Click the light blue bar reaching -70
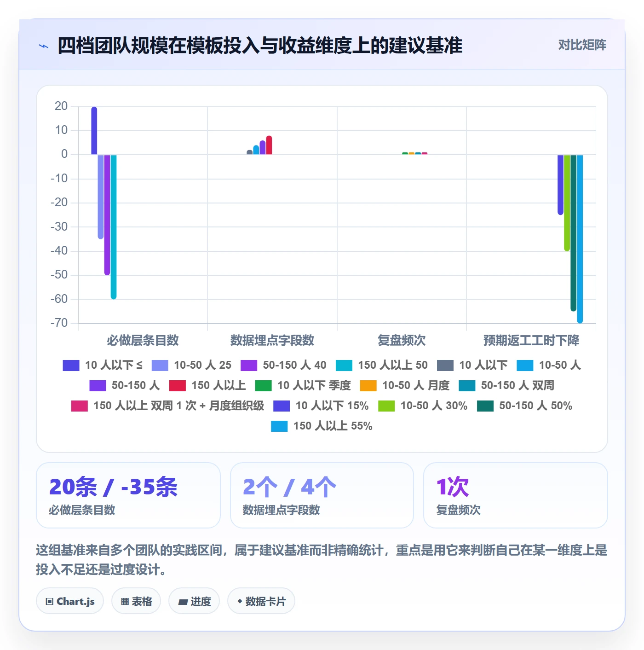The height and width of the screenshot is (650, 644). click(580, 239)
